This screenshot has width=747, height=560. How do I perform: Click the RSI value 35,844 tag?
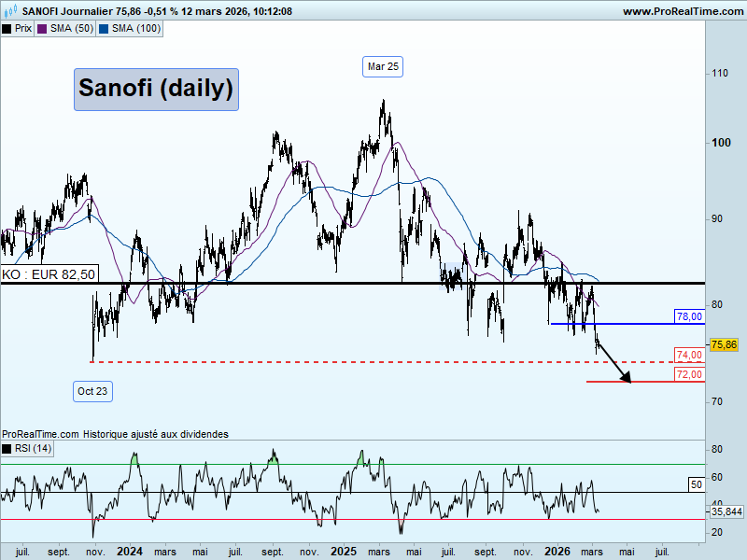(726, 511)
